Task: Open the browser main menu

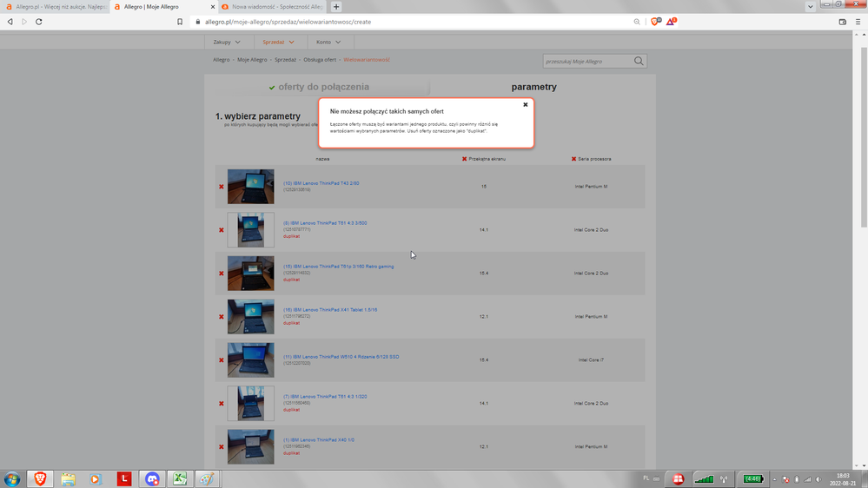Action: coord(858,22)
